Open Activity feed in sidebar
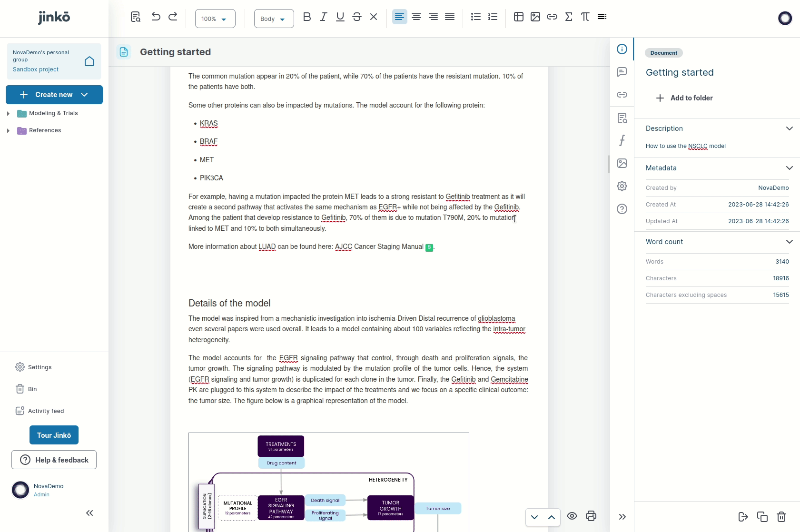 46,411
